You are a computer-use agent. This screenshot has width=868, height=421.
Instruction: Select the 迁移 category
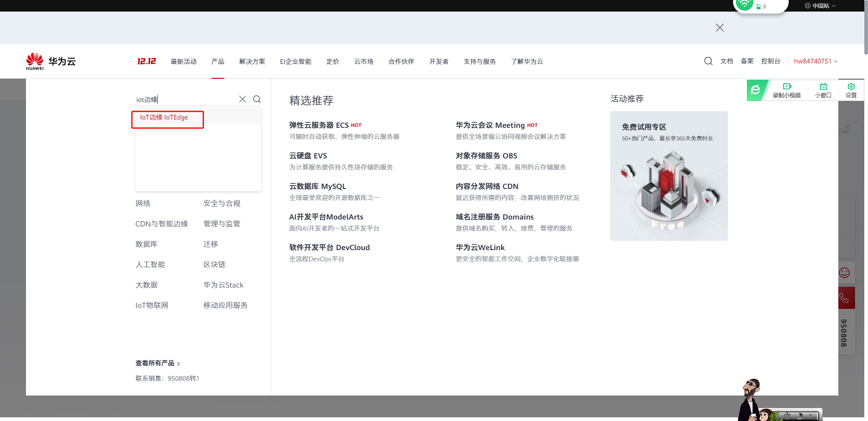[211, 244]
